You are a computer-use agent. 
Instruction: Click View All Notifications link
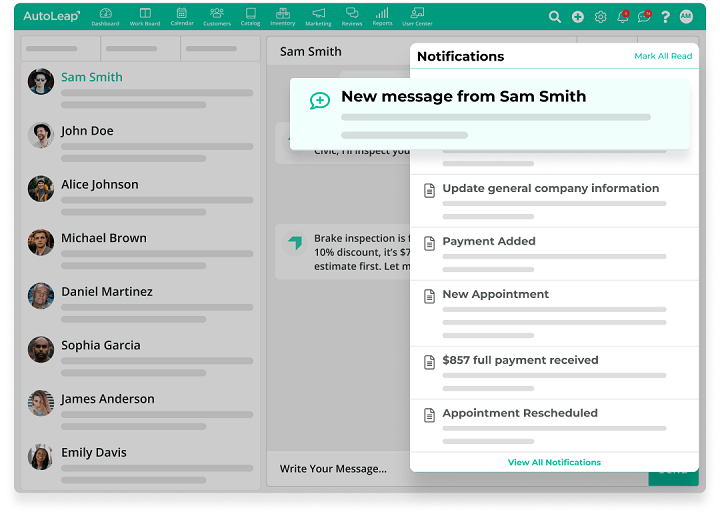coord(554,462)
